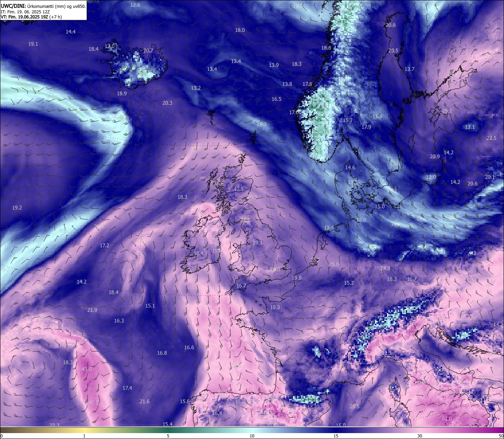Click the 40.5 value label

click(x=93, y=402)
